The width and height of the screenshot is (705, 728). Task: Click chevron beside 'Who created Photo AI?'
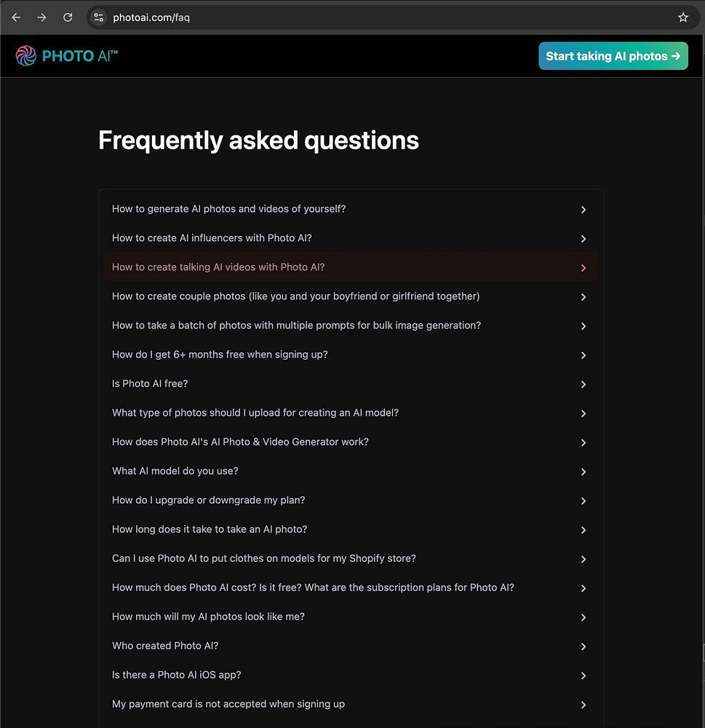583,646
